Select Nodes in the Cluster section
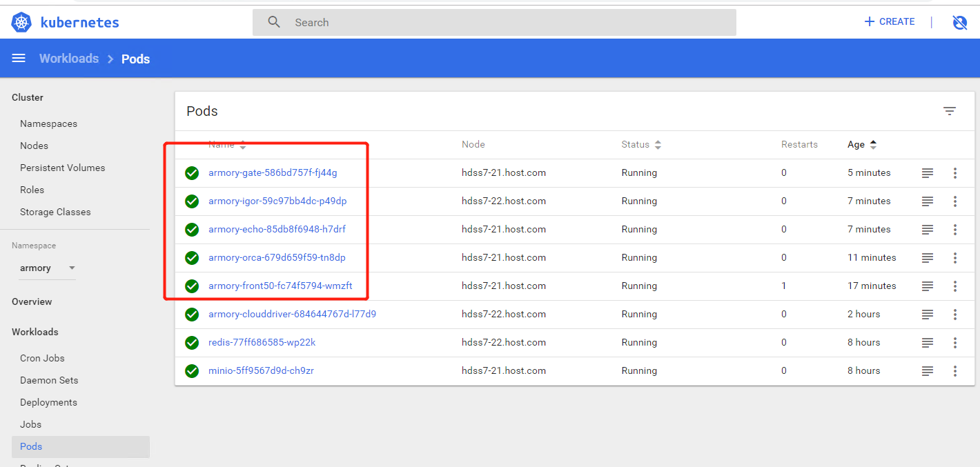980x467 pixels. (x=34, y=146)
